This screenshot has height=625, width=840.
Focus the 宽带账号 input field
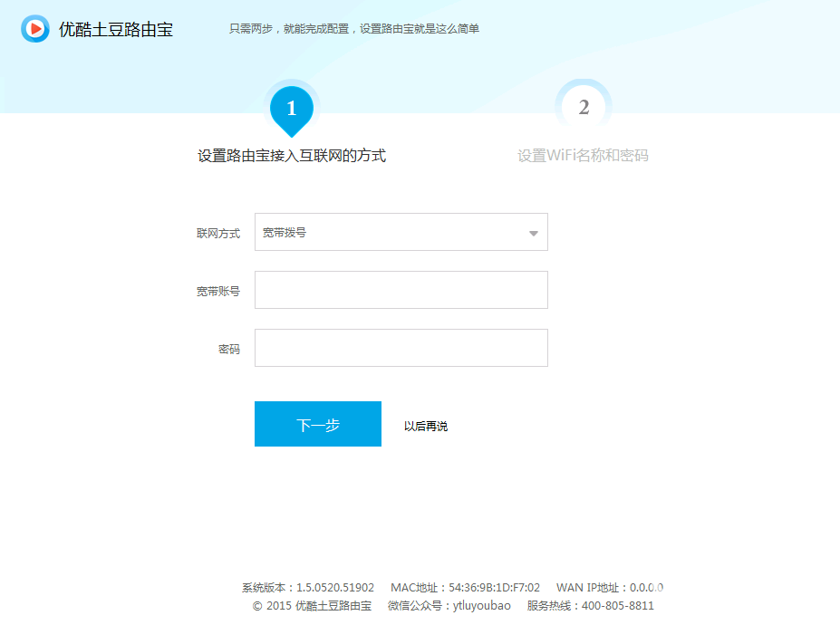(401, 290)
